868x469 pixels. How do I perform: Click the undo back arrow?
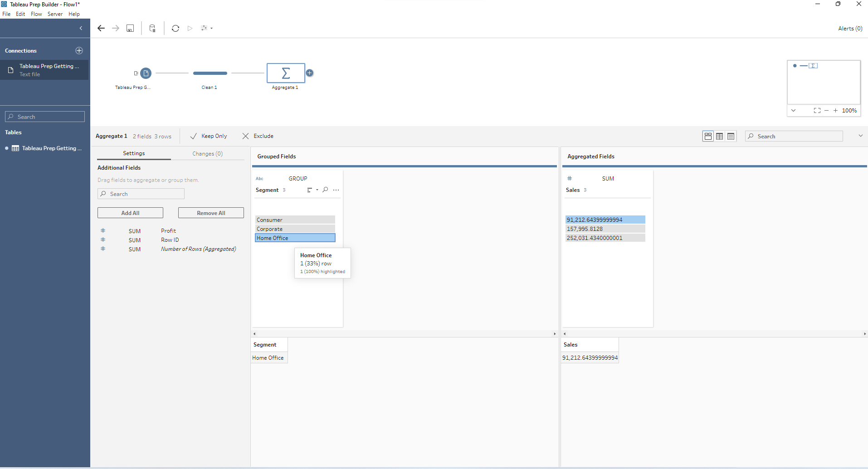point(101,28)
